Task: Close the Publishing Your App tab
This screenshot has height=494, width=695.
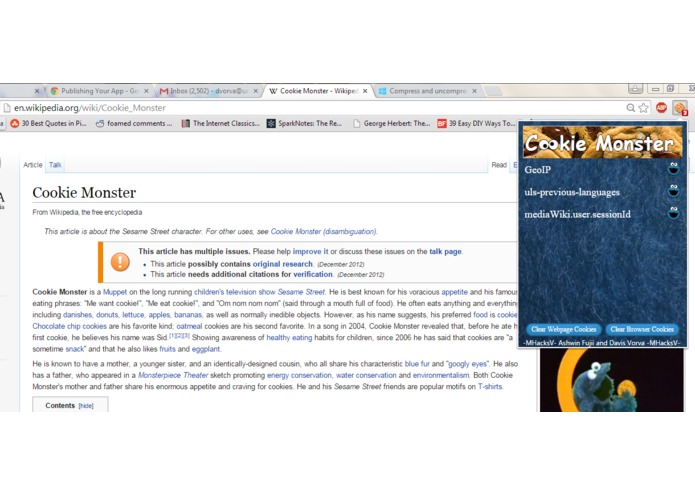Action: 146,91
